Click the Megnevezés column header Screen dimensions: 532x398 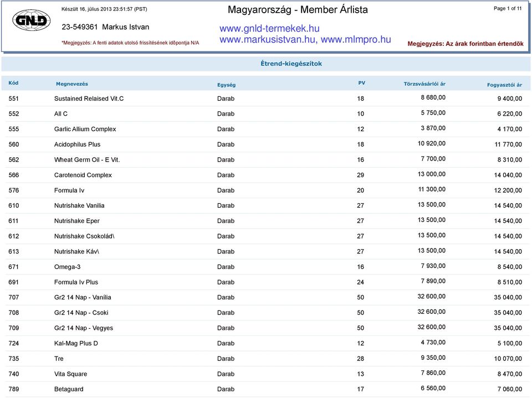[x=72, y=84]
